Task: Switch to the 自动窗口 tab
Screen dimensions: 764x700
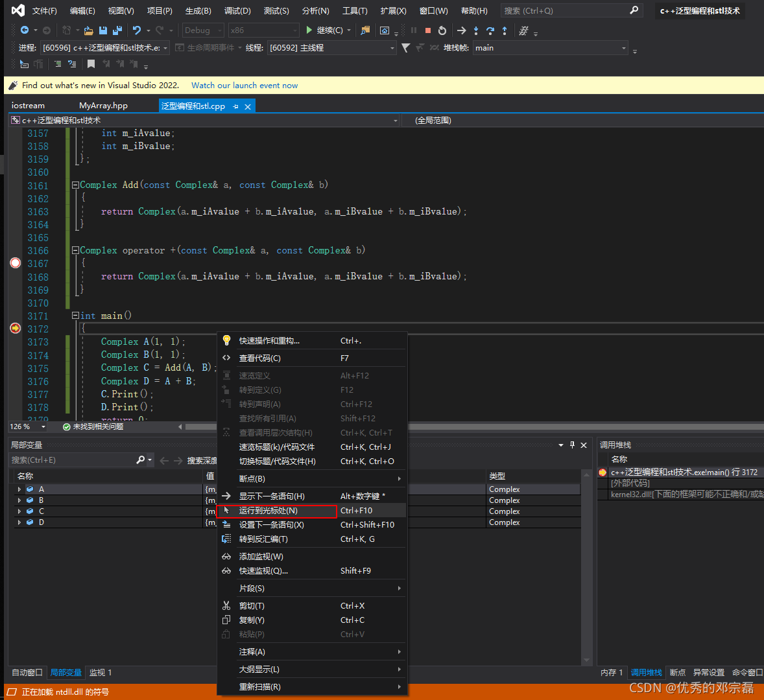Action: click(27, 672)
